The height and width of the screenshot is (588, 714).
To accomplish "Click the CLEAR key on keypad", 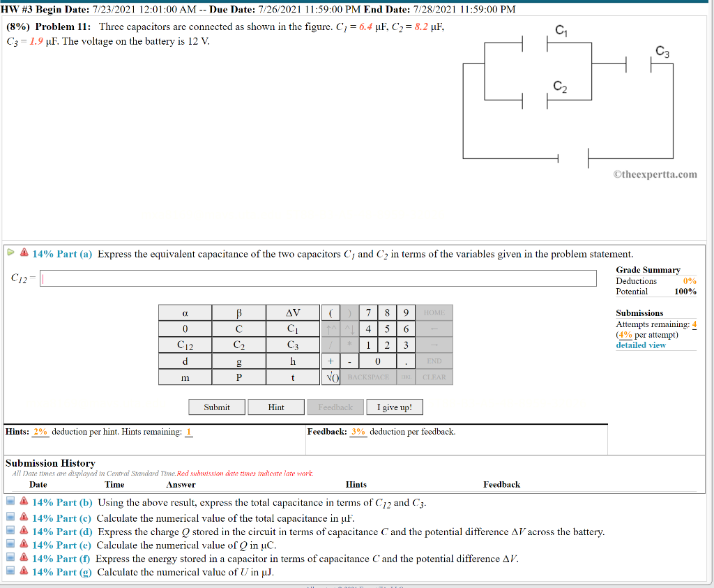I will pyautogui.click(x=434, y=377).
